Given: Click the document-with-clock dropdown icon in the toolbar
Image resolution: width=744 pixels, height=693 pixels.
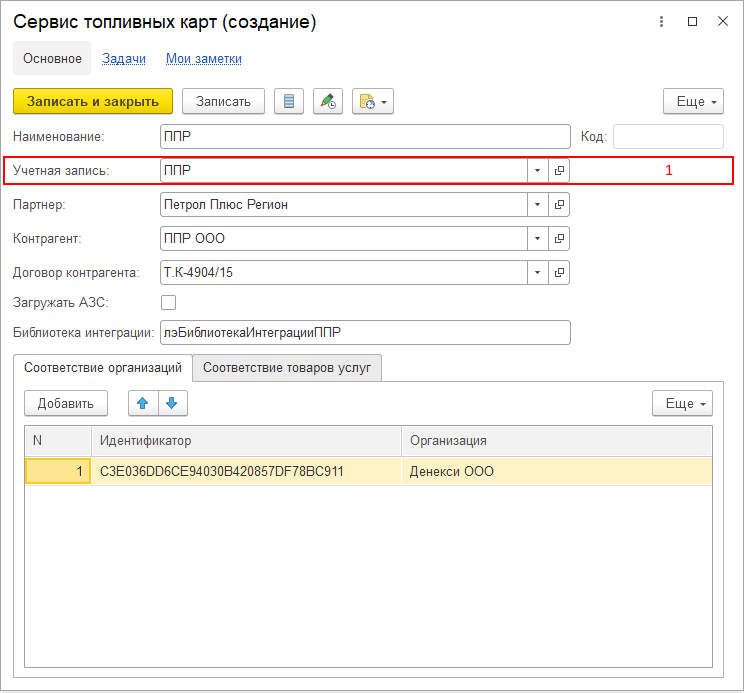Looking at the screenshot, I should coord(372,102).
